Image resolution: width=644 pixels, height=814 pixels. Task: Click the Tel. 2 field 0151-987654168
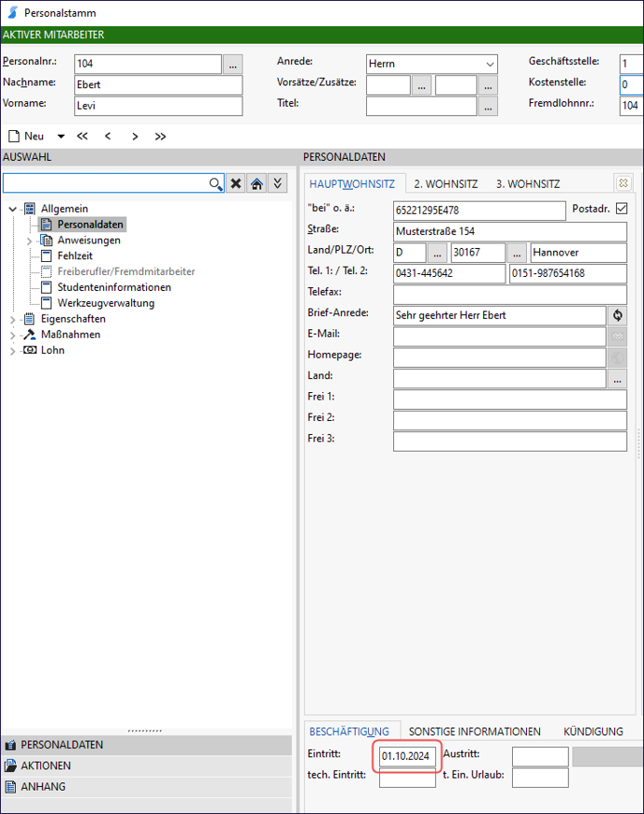coord(568,273)
